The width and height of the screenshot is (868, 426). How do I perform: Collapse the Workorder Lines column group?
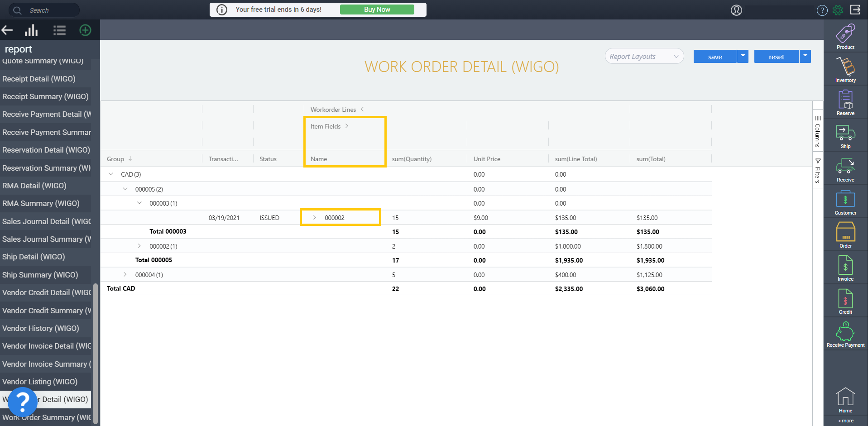(362, 109)
